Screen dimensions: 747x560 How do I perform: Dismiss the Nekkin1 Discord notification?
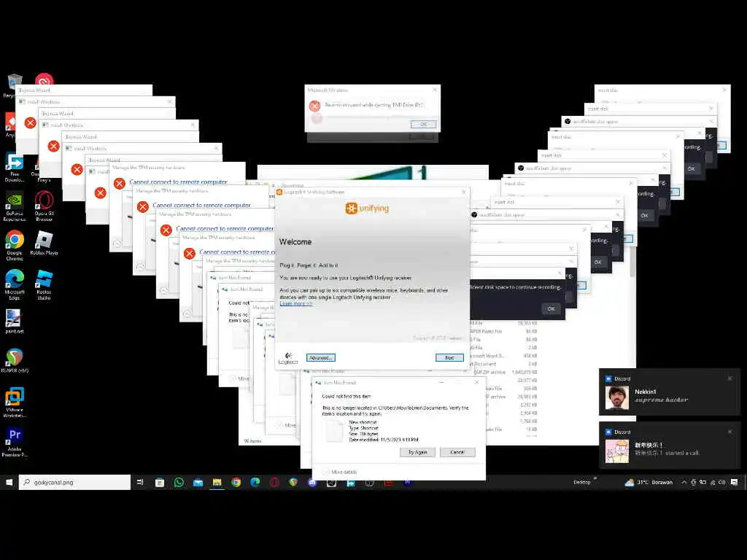(729, 378)
